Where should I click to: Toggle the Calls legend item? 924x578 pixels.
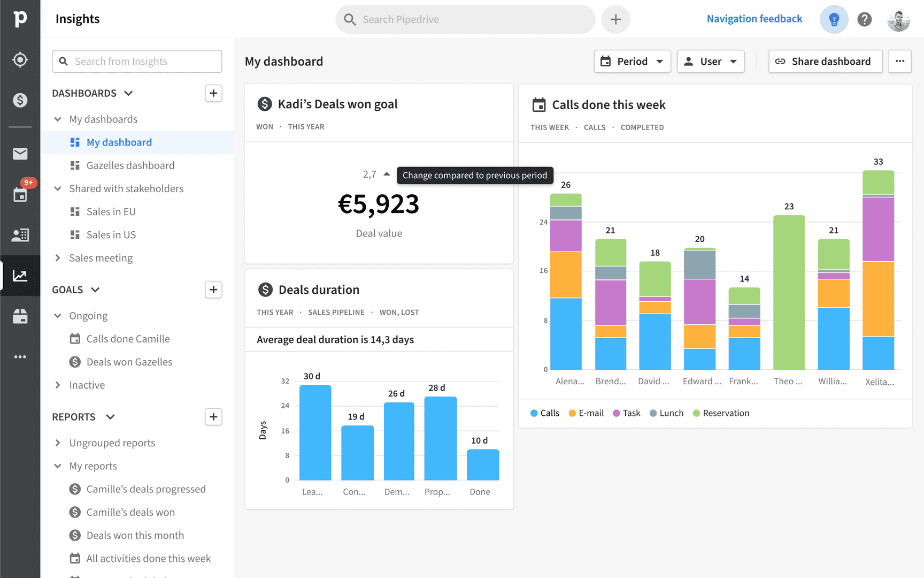[x=545, y=413]
